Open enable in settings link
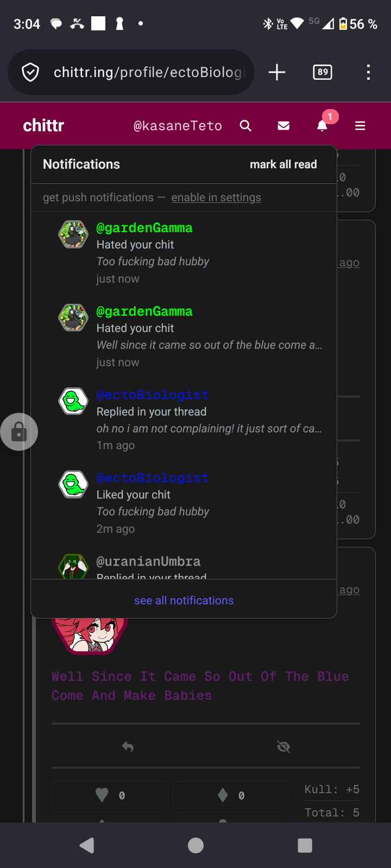This screenshot has height=868, width=391. [x=216, y=197]
